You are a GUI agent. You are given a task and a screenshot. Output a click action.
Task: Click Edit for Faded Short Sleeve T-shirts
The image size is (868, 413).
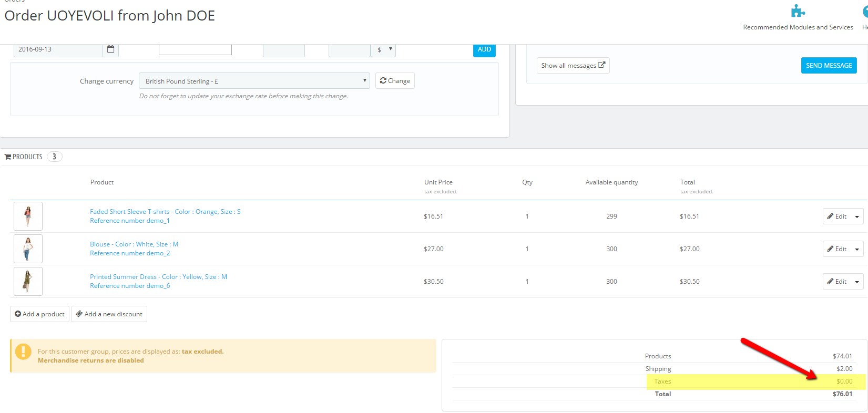click(x=836, y=216)
